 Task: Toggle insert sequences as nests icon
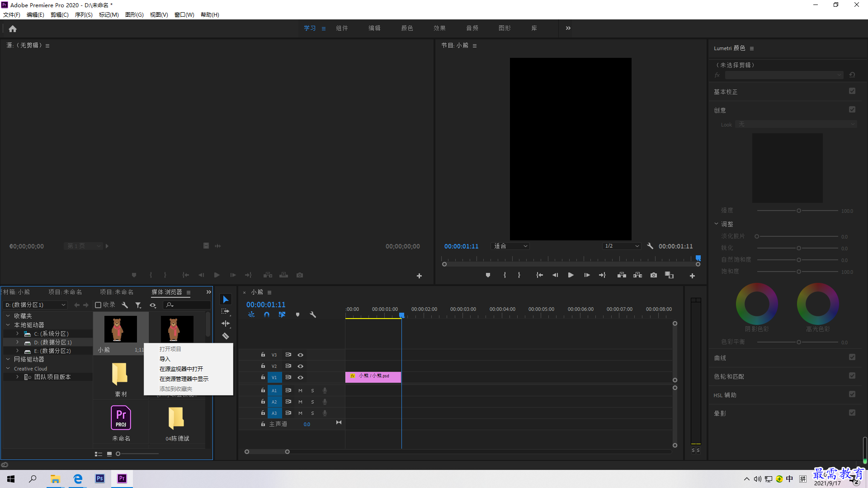251,314
